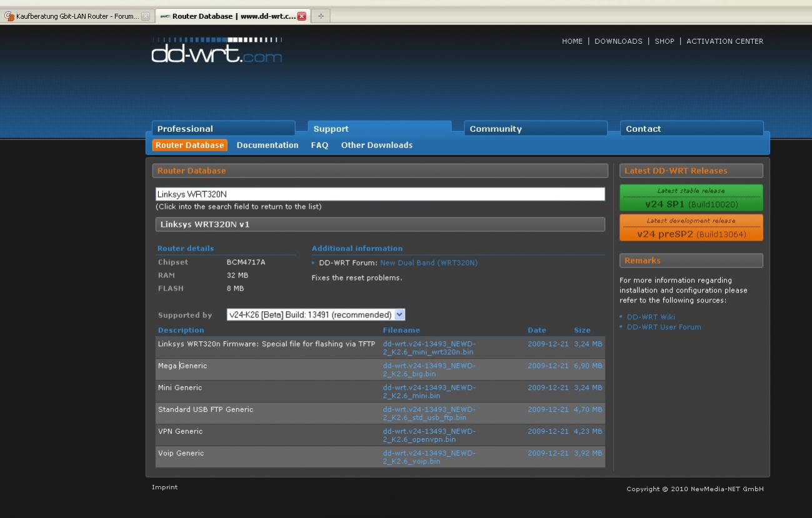Open the Documentation submenu item
Viewport: 812px width, 518px height.
268,145
